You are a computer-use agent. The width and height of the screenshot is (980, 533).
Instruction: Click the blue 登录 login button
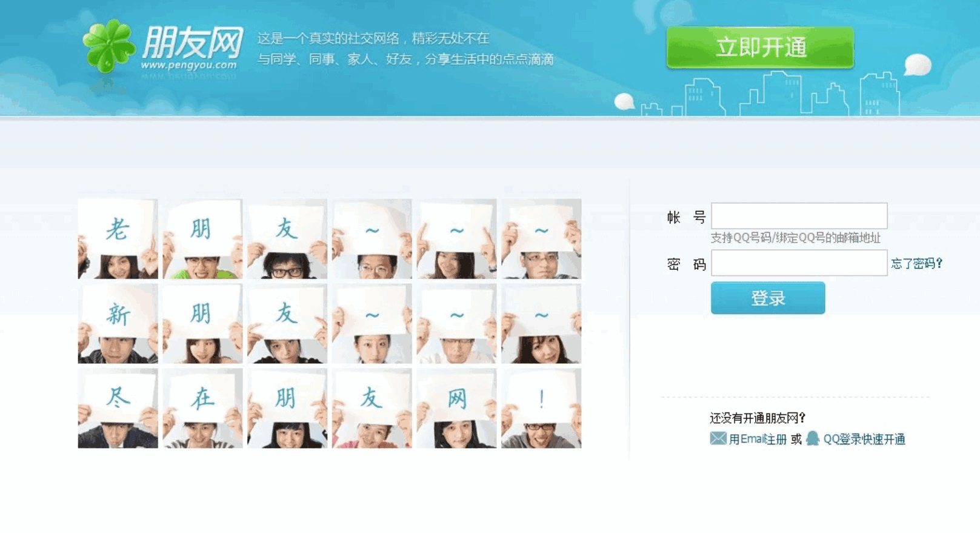pyautogui.click(x=768, y=298)
